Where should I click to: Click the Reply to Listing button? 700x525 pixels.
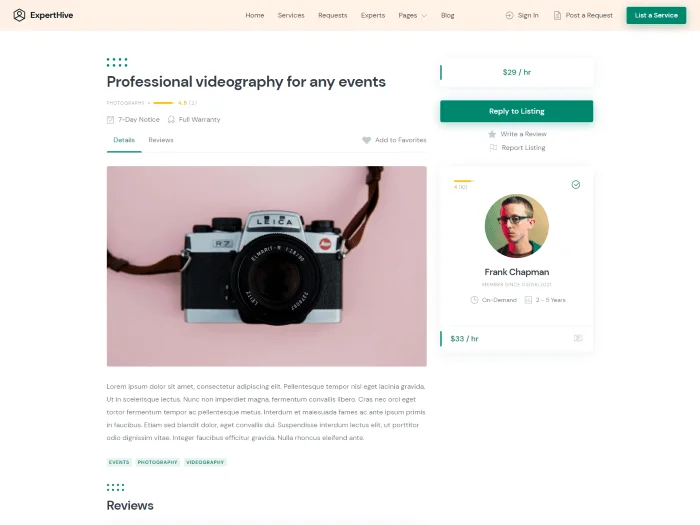(x=517, y=111)
